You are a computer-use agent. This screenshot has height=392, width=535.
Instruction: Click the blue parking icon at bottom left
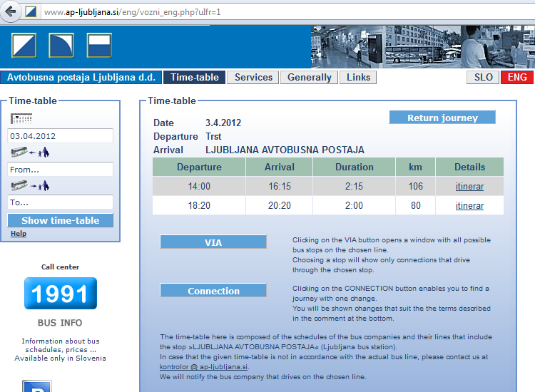37,386
